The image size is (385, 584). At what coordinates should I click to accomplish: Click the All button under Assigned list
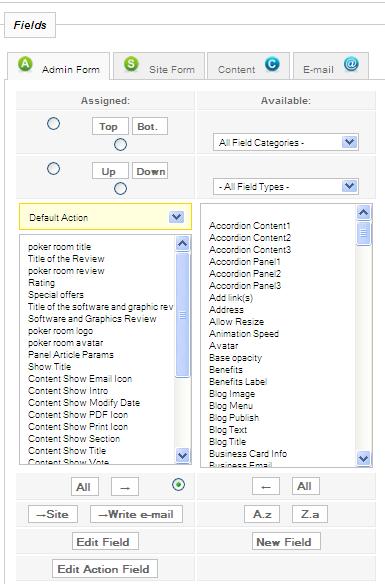pos(85,487)
